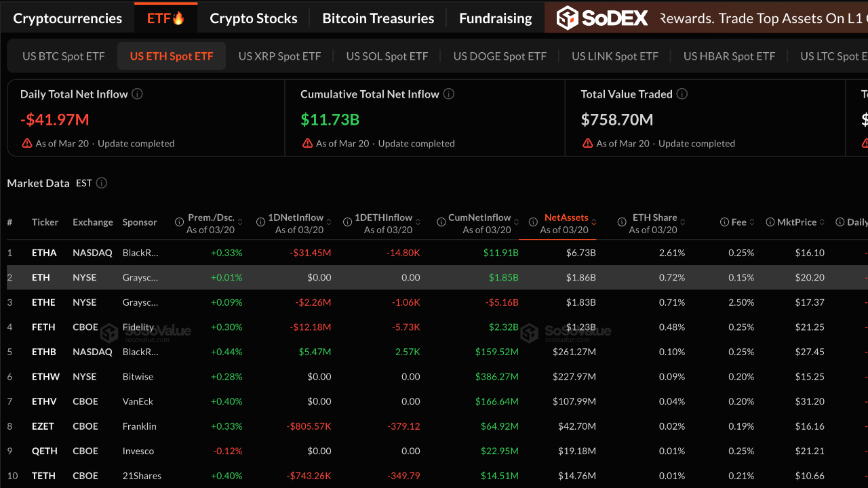Click info icon before ETH Share column header
This screenshot has height=488, width=868.
(622, 222)
